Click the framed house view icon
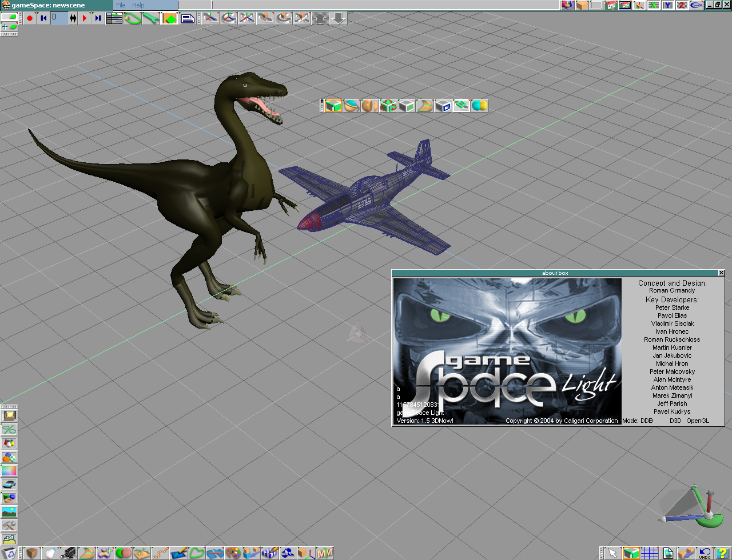This screenshot has height=560, width=732. (x=625, y=5)
